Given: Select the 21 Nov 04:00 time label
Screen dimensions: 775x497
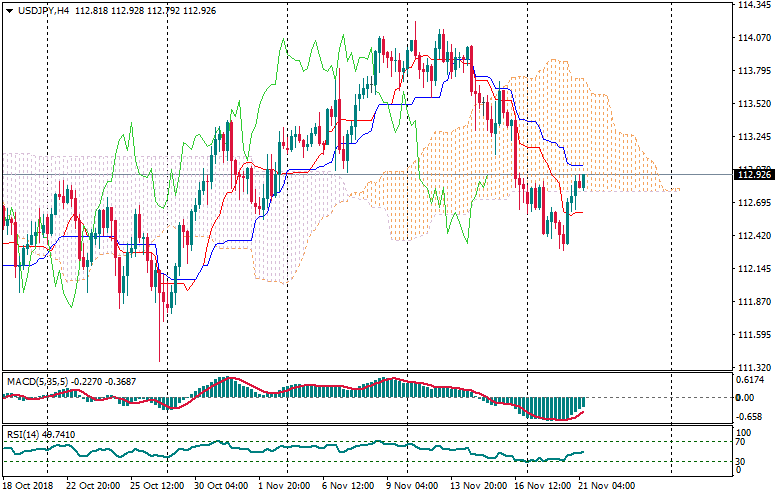Looking at the screenshot, I should tap(608, 486).
